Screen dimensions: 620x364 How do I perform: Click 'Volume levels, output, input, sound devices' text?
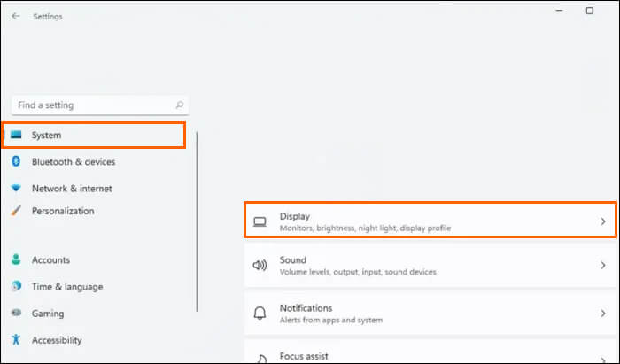tap(358, 272)
